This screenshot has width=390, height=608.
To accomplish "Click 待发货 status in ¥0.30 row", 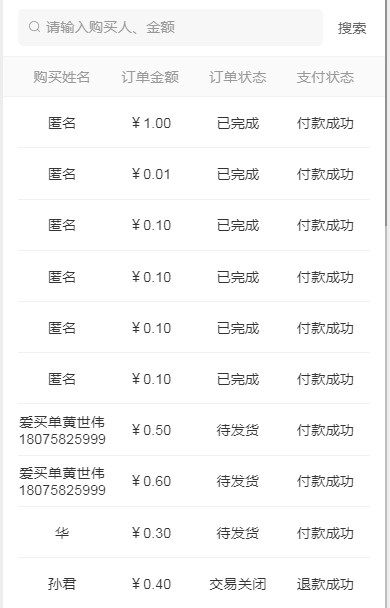I will [x=238, y=533].
